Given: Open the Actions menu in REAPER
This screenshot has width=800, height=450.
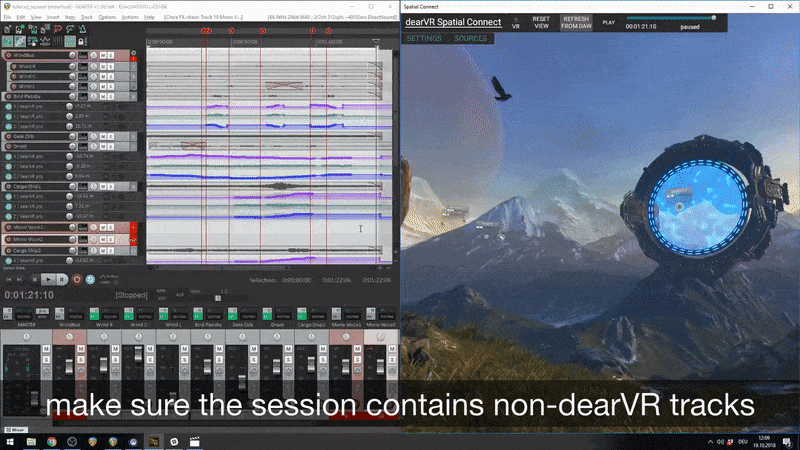Looking at the screenshot, I should click(130, 17).
